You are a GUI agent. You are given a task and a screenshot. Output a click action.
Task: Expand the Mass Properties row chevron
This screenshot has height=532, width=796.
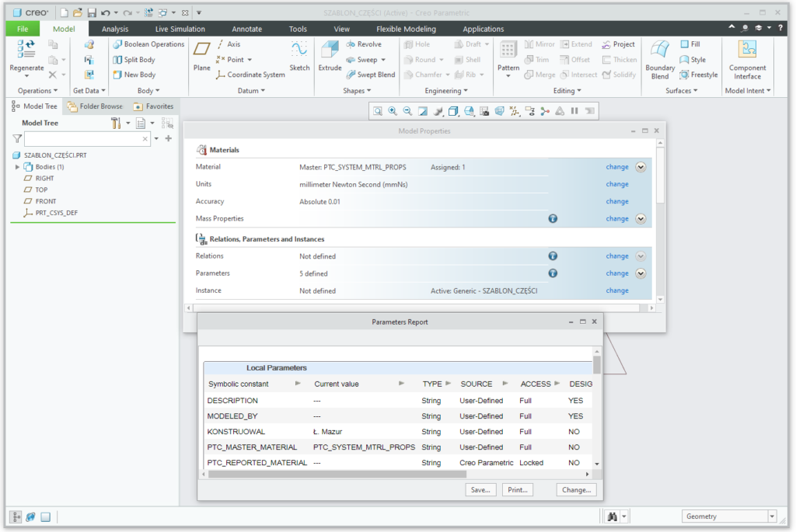pyautogui.click(x=641, y=218)
